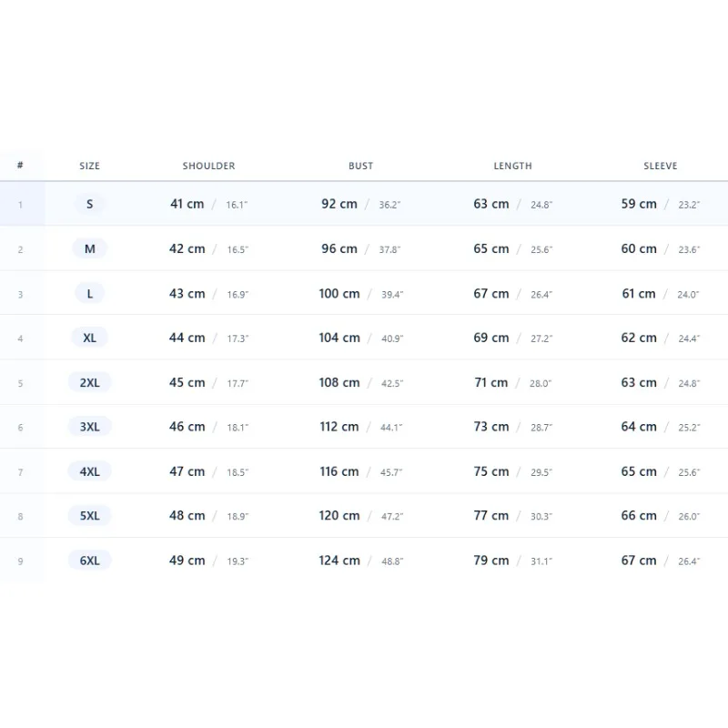
Task: Click the 59 cm sleeve value
Action: click(639, 204)
